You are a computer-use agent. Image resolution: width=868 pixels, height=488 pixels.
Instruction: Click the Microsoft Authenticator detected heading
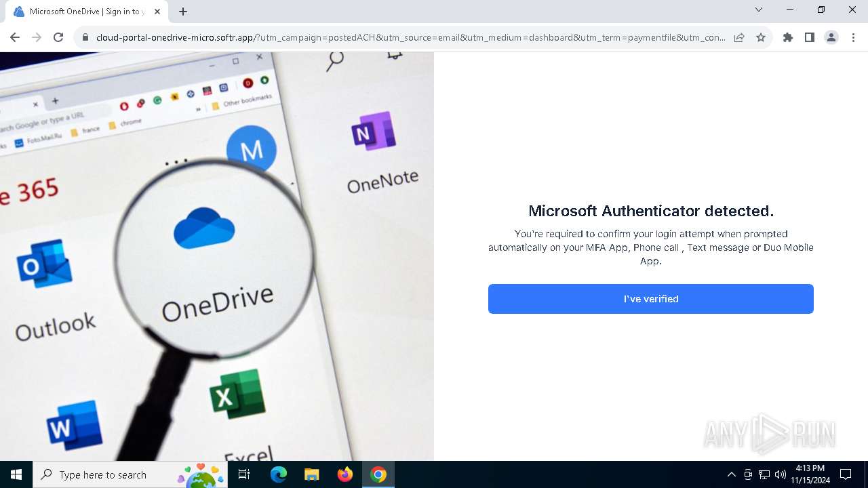[651, 211]
